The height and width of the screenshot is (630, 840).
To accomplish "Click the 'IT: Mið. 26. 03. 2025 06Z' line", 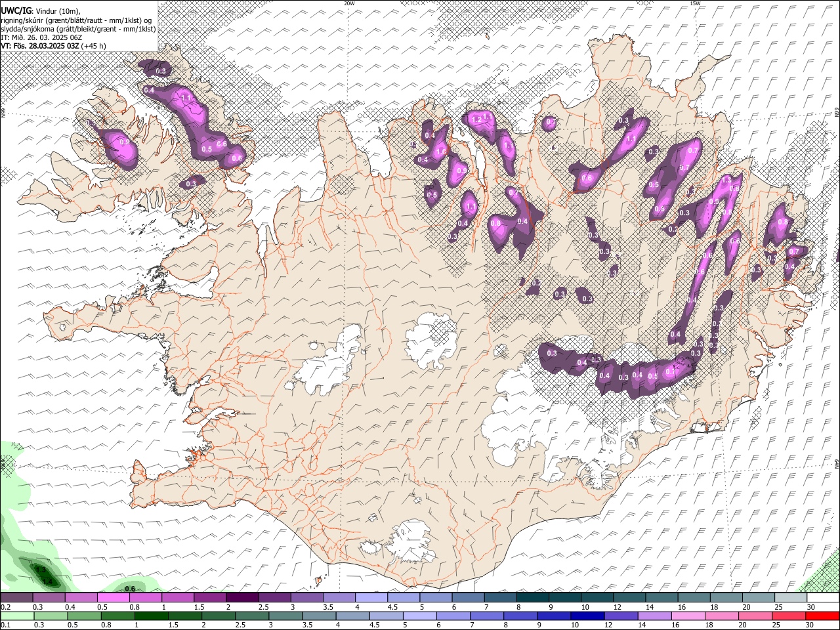I will [41, 37].
